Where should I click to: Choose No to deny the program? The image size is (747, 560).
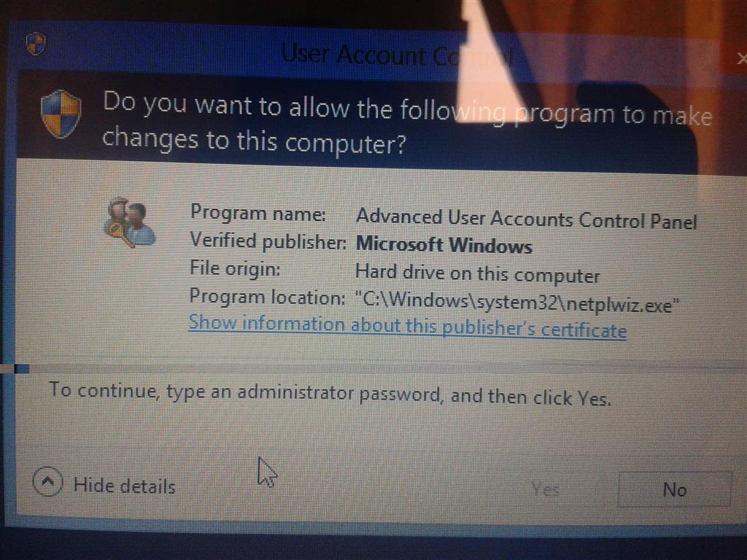click(674, 489)
